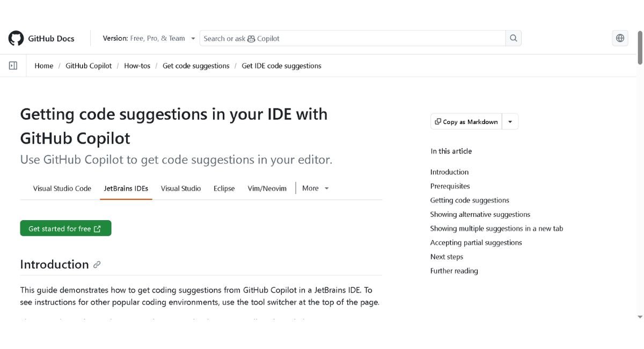Click the 'In this article' heading
The image size is (644, 349).
point(451,151)
